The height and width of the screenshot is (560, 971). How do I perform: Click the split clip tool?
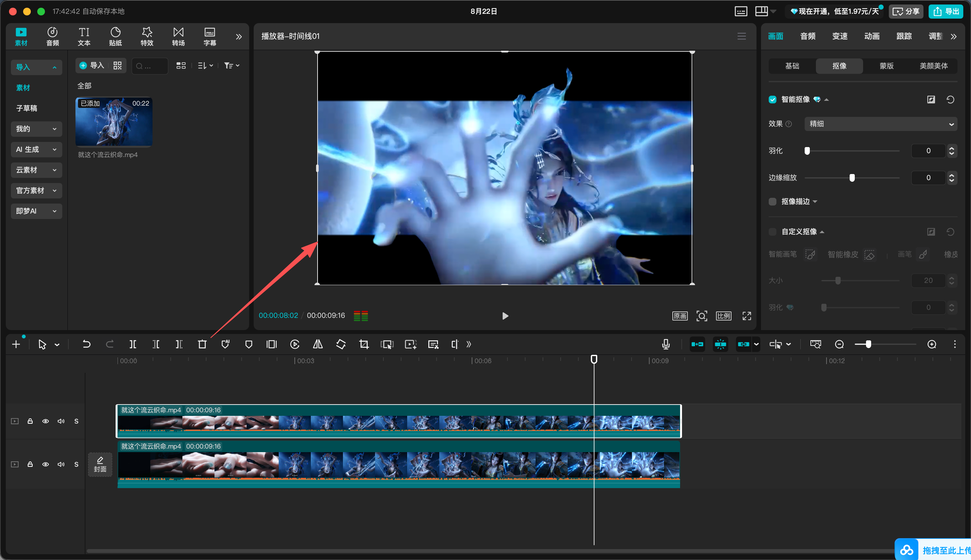[x=133, y=344]
